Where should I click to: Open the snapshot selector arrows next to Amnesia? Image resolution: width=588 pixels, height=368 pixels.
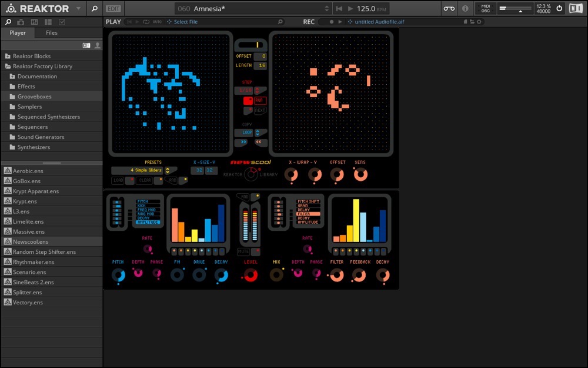click(x=326, y=8)
